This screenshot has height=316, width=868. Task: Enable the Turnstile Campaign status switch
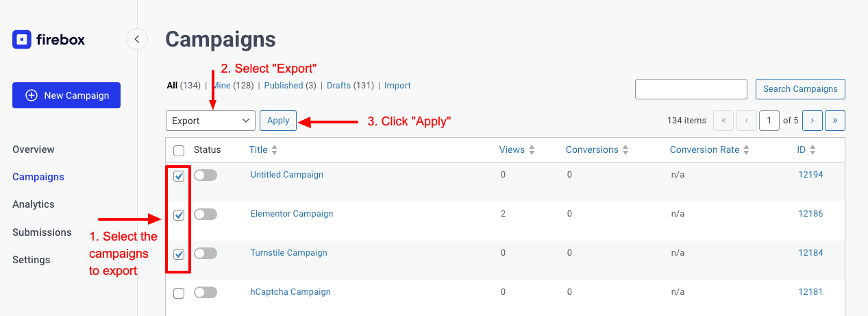tap(206, 254)
